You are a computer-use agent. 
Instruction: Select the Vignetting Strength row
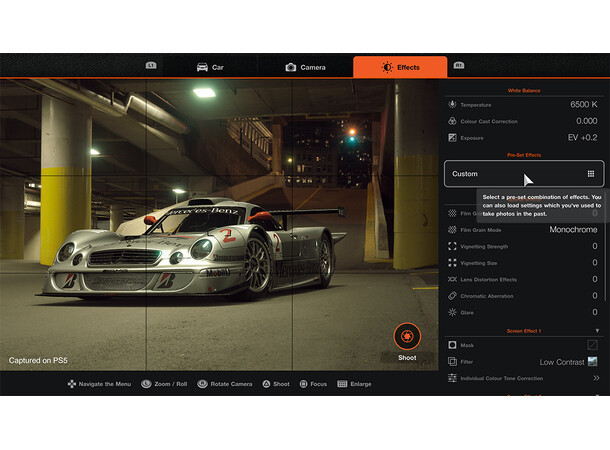pyautogui.click(x=520, y=246)
